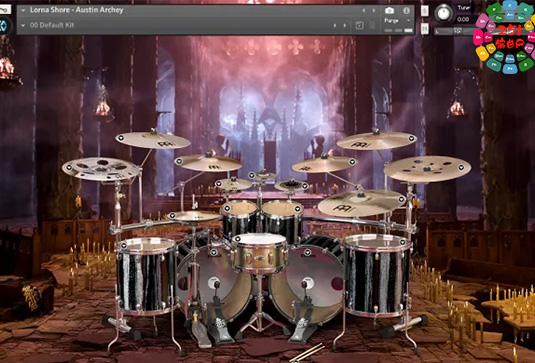This screenshot has width=535, height=363.
Task: Go to previous snapshot arrow
Action: (335, 25)
